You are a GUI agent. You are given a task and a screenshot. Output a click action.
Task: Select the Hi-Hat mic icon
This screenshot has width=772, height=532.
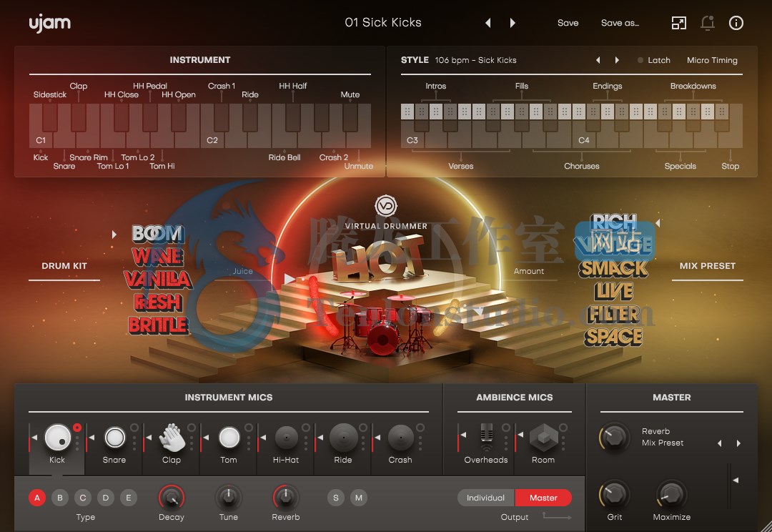click(x=286, y=438)
